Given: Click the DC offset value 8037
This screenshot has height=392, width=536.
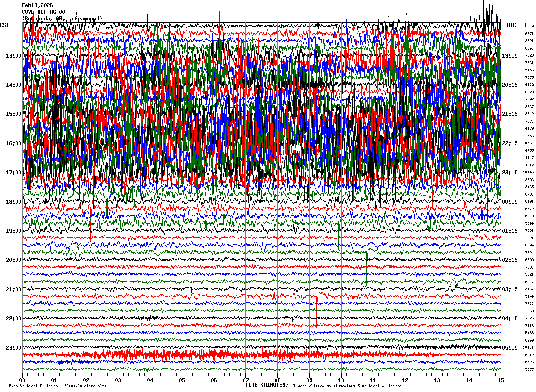Looking at the screenshot, I should click(x=529, y=289).
